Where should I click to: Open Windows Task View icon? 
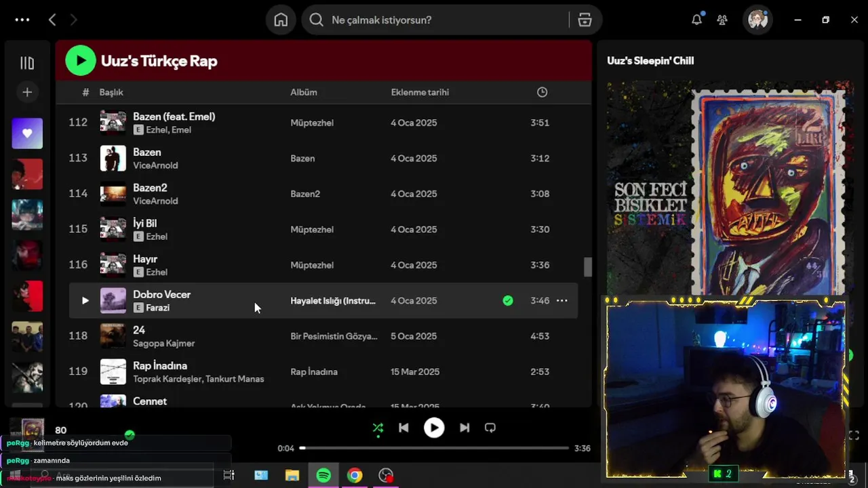point(229,475)
